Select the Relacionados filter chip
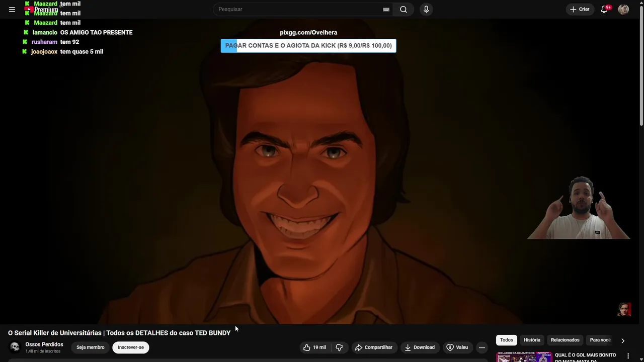The width and height of the screenshot is (644, 362). (565, 340)
